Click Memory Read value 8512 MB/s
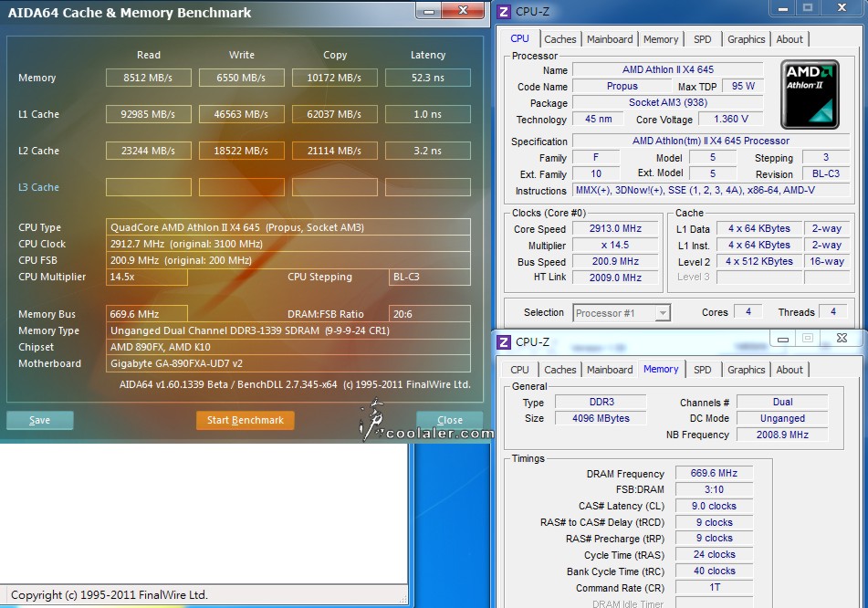This screenshot has height=608, width=868. click(x=149, y=78)
